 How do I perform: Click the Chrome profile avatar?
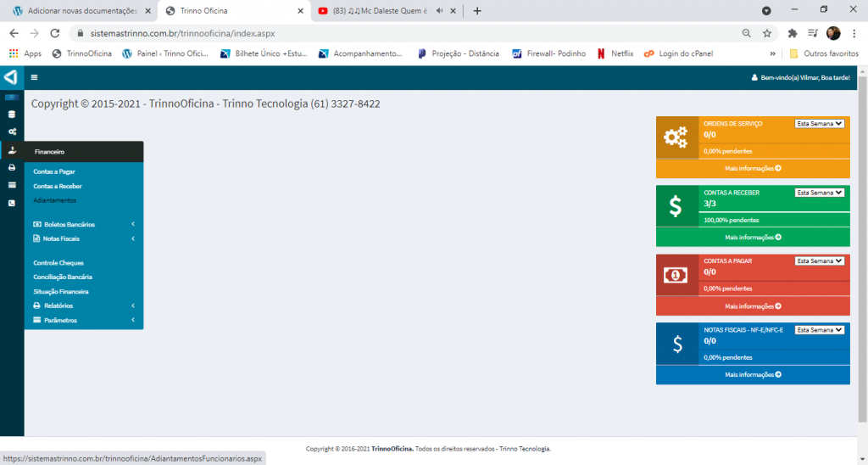pos(833,33)
